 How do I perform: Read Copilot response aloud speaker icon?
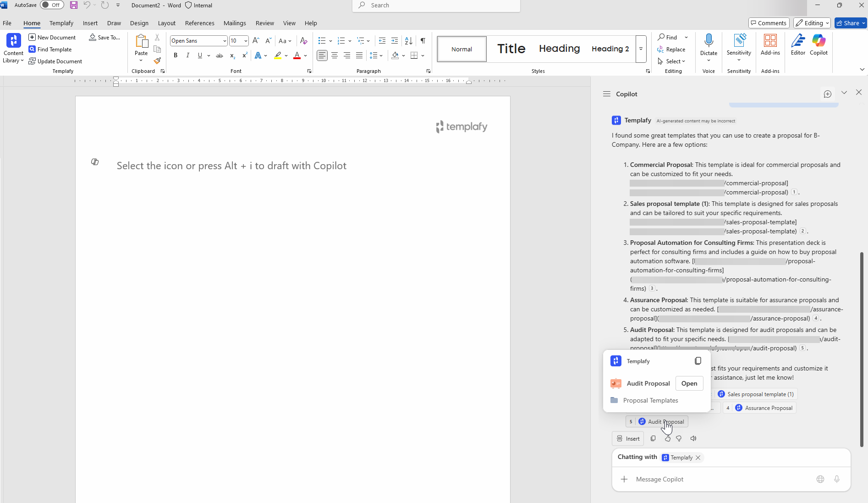click(693, 438)
